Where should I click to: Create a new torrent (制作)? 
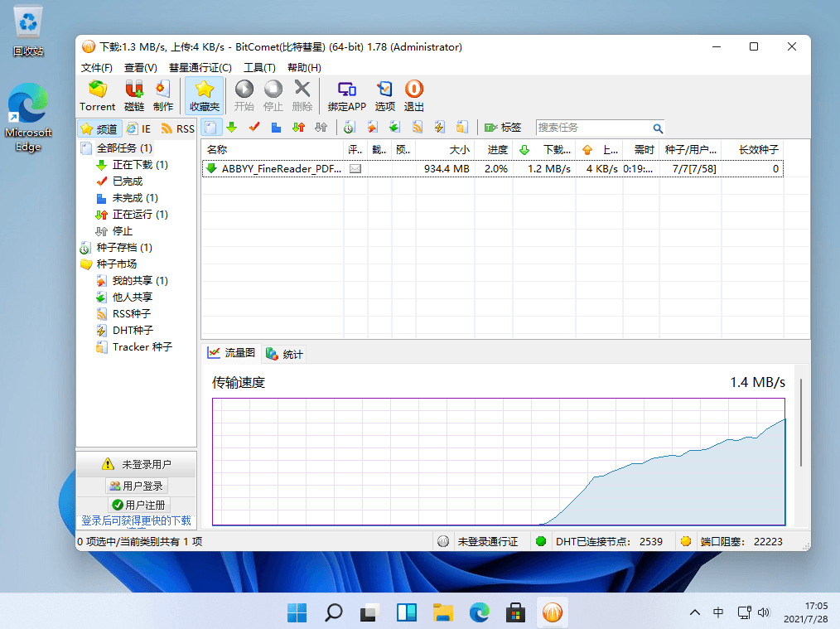tap(163, 95)
